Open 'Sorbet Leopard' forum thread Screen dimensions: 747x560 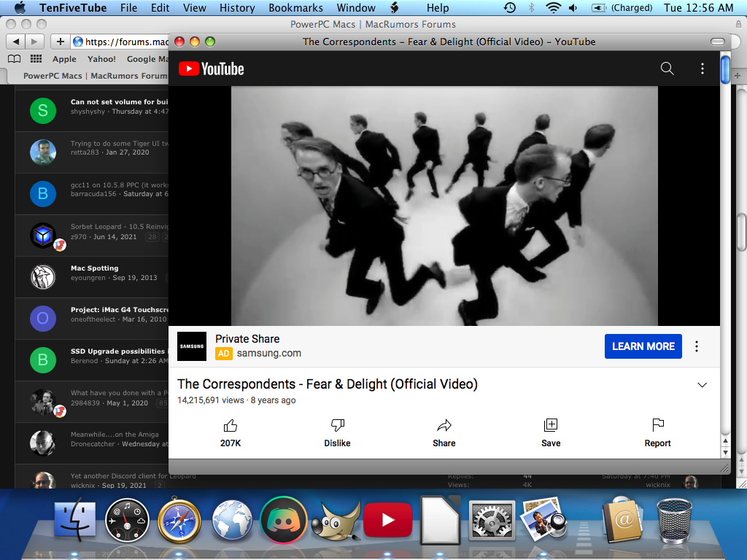(119, 227)
